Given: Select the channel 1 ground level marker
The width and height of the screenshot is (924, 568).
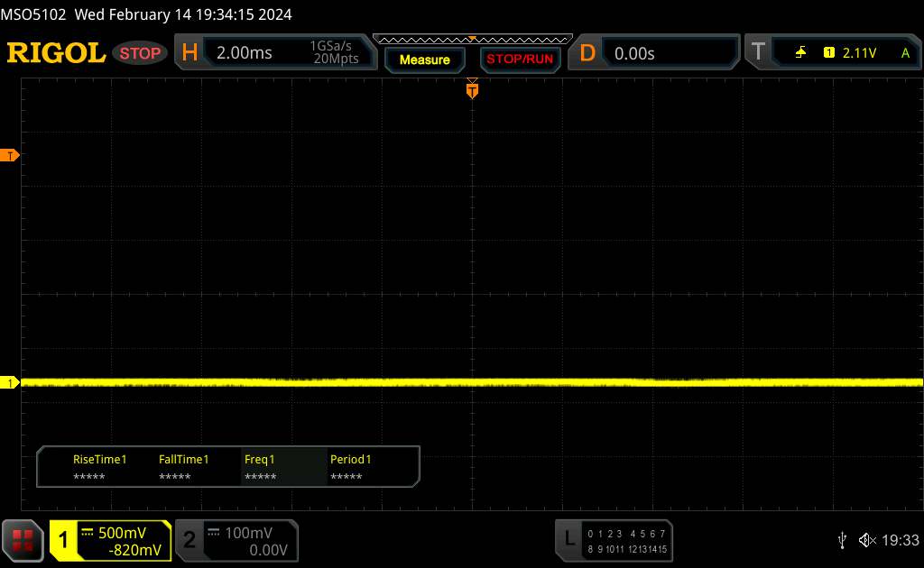Looking at the screenshot, I should tap(9, 382).
